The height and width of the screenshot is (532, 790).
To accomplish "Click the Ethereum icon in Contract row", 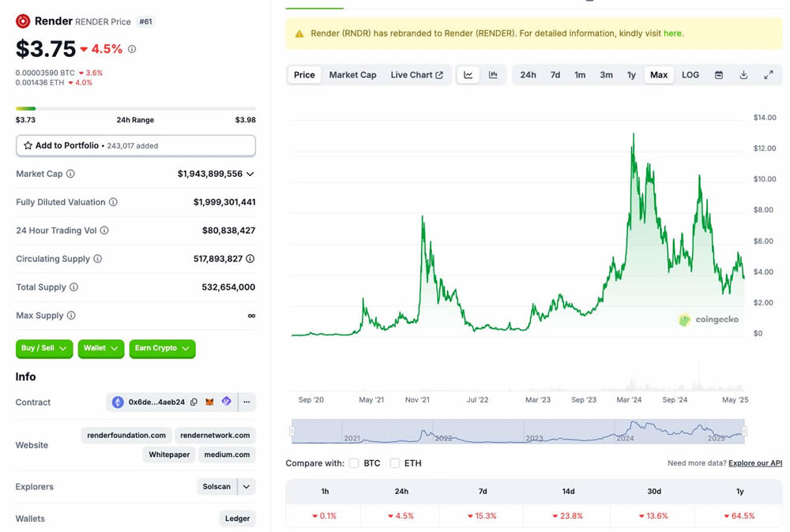I will 118,402.
